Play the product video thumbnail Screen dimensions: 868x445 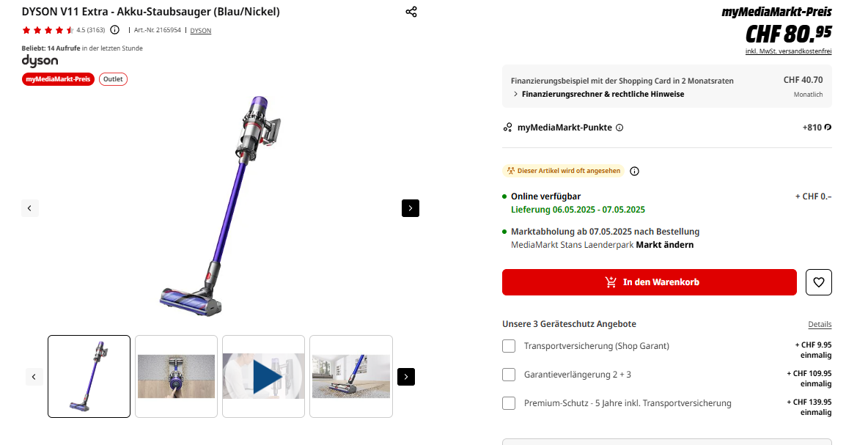[x=263, y=376]
